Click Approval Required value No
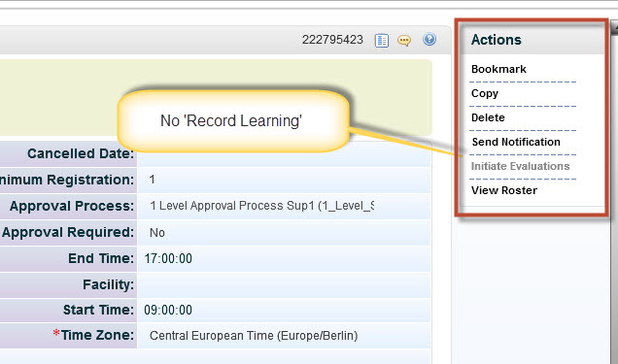The image size is (618, 364). point(156,233)
